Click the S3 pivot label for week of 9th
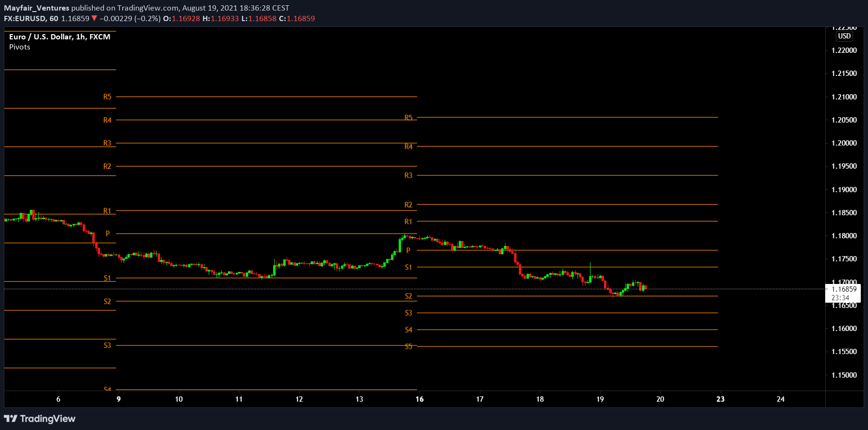868x430 pixels. tap(107, 345)
